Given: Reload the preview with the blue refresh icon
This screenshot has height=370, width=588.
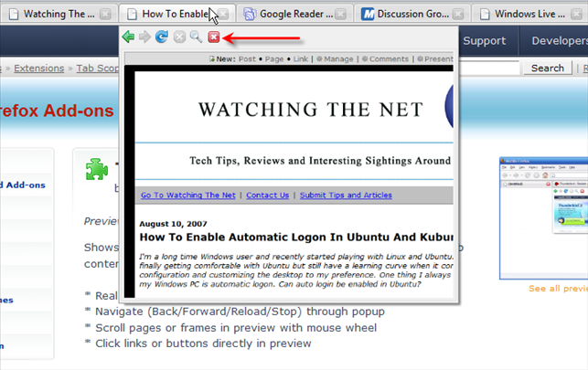Looking at the screenshot, I should click(x=162, y=37).
